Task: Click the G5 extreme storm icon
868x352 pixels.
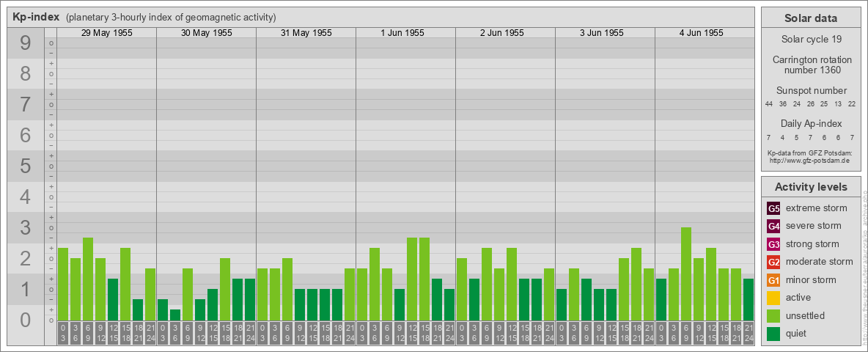Action: pos(773,209)
